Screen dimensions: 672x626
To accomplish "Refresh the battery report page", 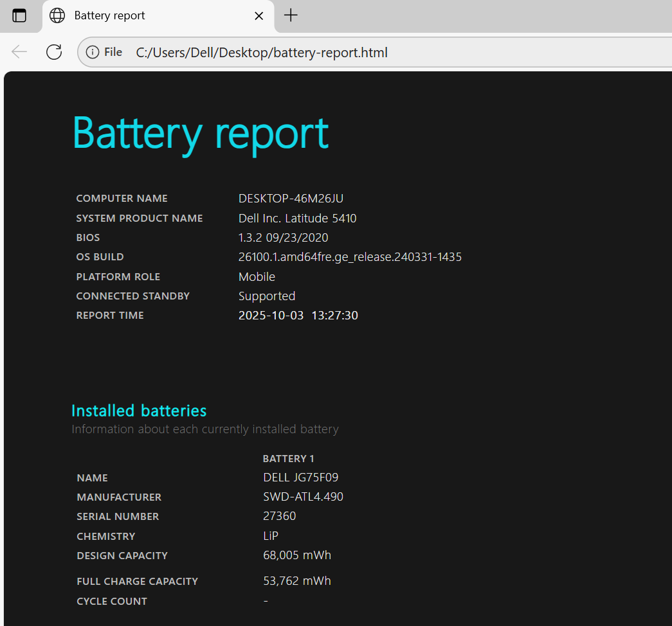I will click(x=54, y=52).
